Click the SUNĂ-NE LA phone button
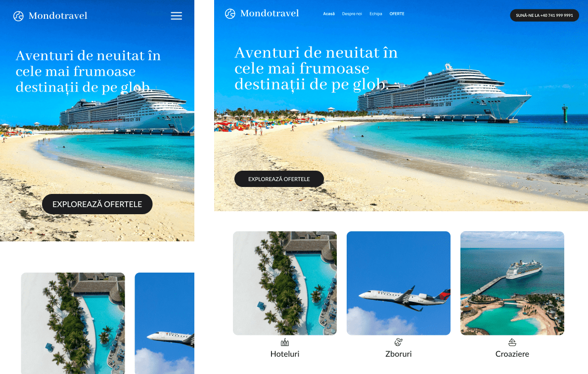Viewport: 588px width, 374px height. (x=544, y=15)
